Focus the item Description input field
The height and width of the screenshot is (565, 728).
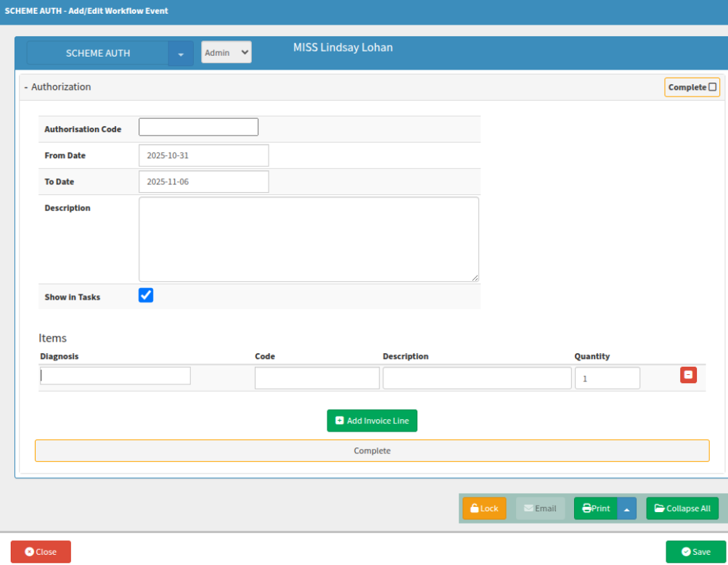point(477,378)
